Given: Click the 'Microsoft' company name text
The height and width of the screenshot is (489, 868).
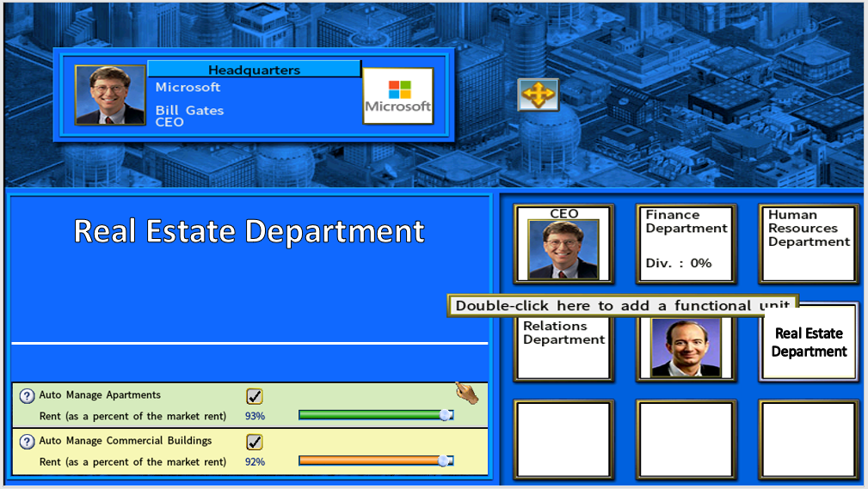Looking at the screenshot, I should tap(188, 88).
